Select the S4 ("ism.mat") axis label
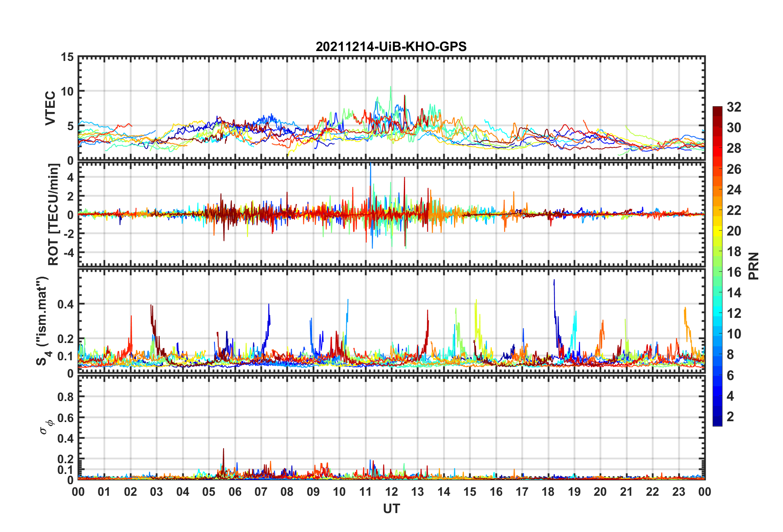Viewport: 783px width, 532px height. coord(42,321)
